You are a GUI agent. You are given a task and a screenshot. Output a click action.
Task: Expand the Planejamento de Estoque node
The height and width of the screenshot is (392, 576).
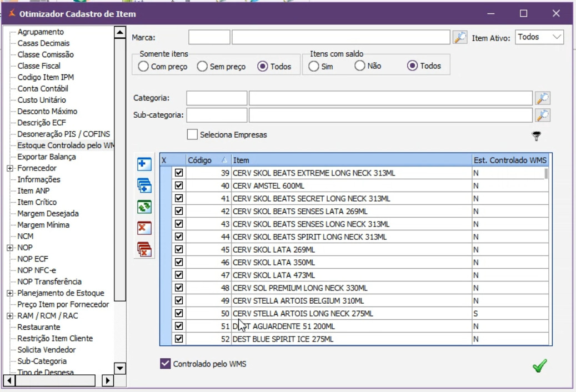(x=10, y=293)
